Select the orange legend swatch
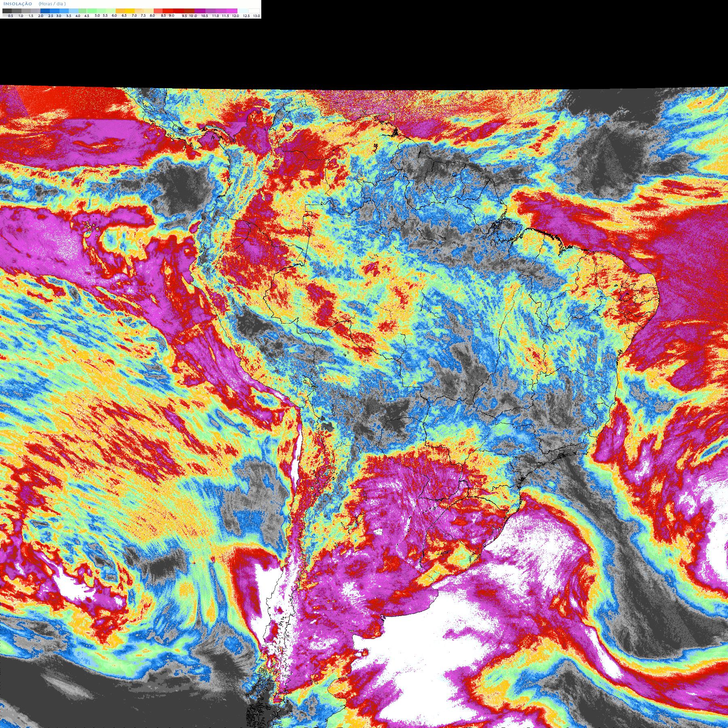The height and width of the screenshot is (728, 728). [120, 11]
